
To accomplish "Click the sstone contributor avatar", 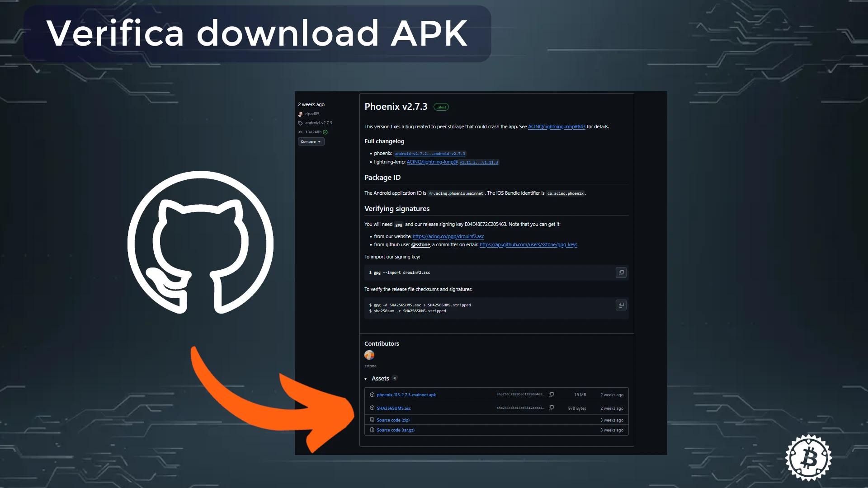I will (369, 355).
